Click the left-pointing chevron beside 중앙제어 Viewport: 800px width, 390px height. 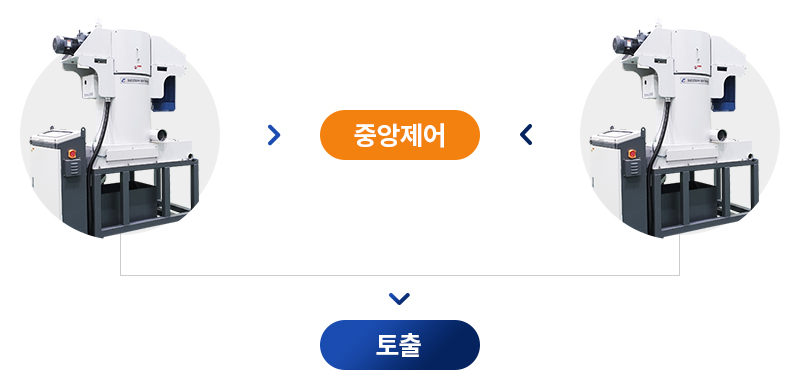[x=526, y=135]
